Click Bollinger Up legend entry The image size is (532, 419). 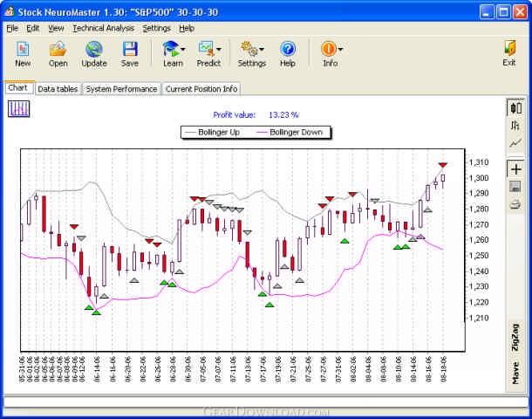point(213,132)
